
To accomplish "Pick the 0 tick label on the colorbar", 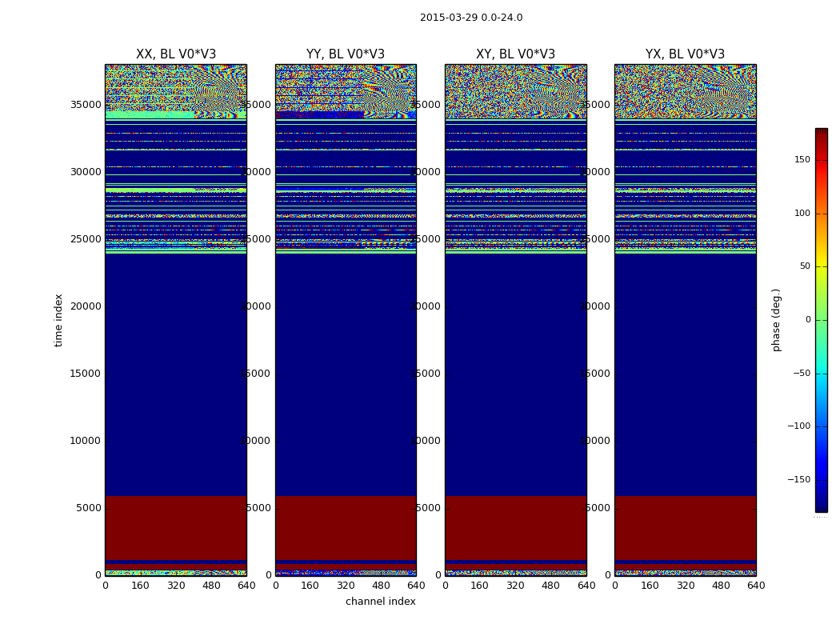I will (807, 320).
